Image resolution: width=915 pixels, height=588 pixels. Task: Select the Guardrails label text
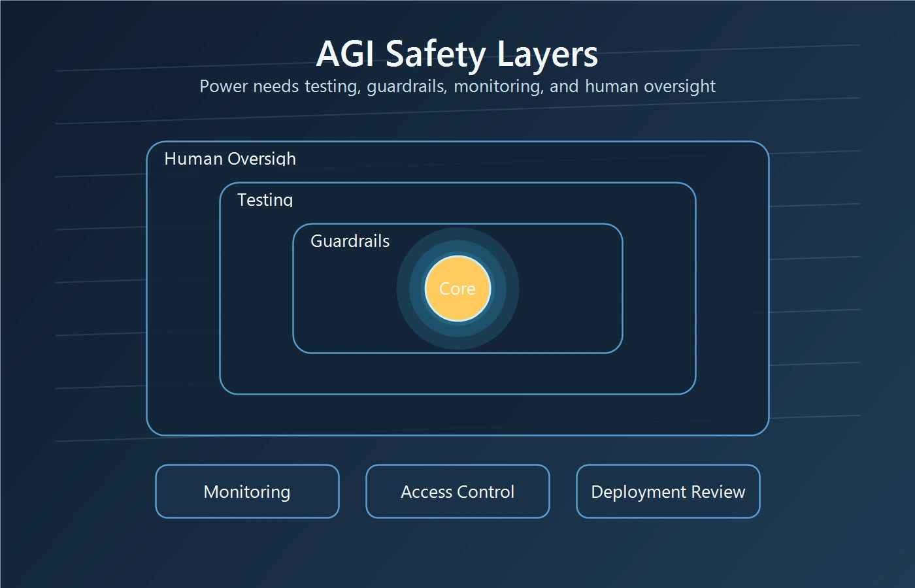[x=350, y=240]
